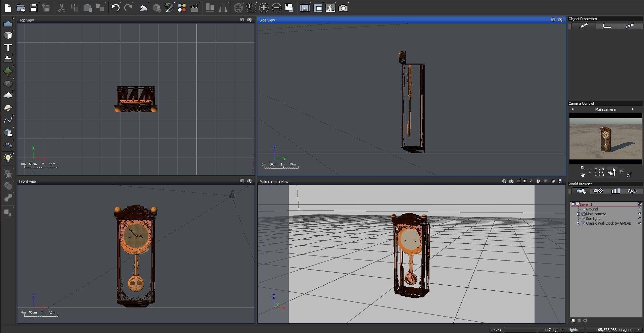Open the World Browser Objects tab
The image size is (644, 333).
[x=581, y=191]
